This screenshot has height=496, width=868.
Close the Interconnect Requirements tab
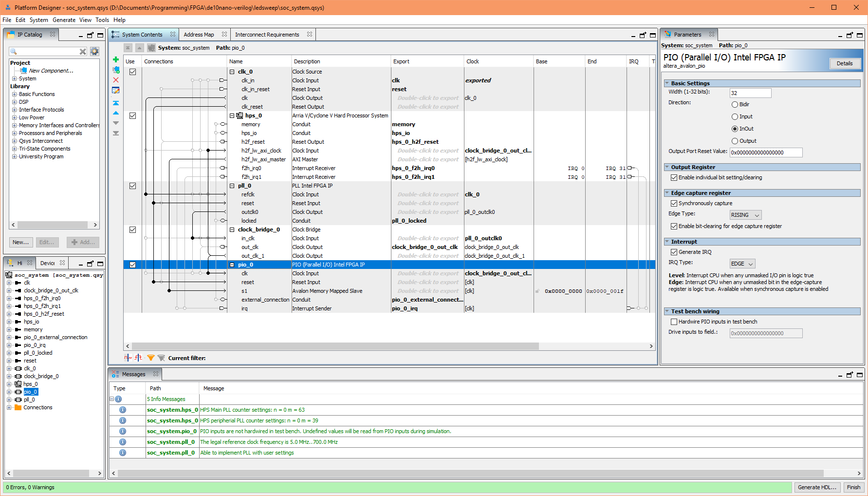(310, 34)
